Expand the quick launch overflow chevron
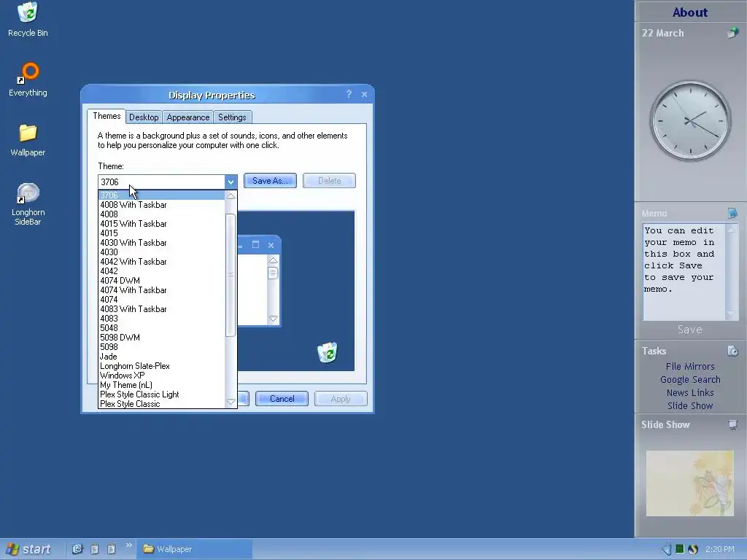The height and width of the screenshot is (560, 747). pyautogui.click(x=128, y=545)
